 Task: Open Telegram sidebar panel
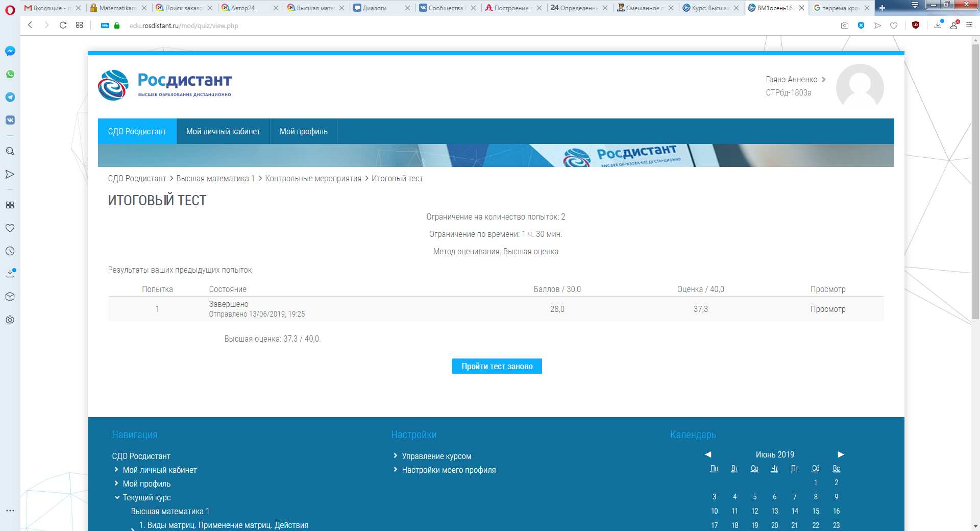pos(10,97)
